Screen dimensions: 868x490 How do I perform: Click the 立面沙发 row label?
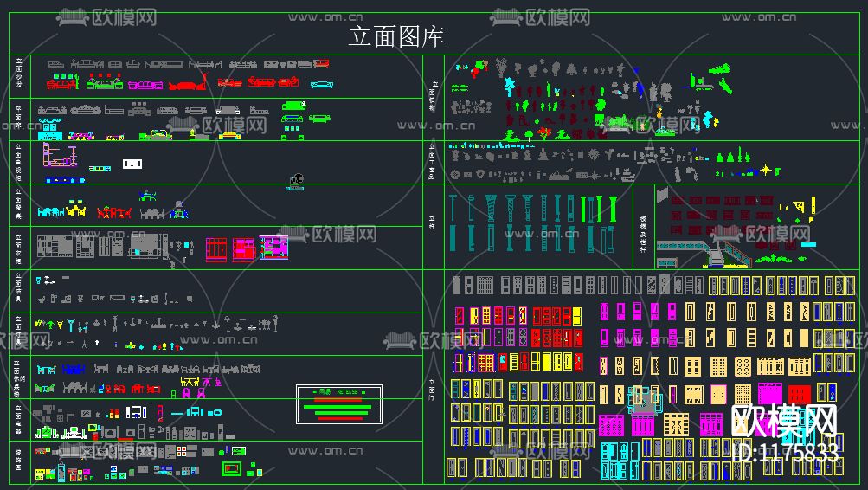coord(19,73)
